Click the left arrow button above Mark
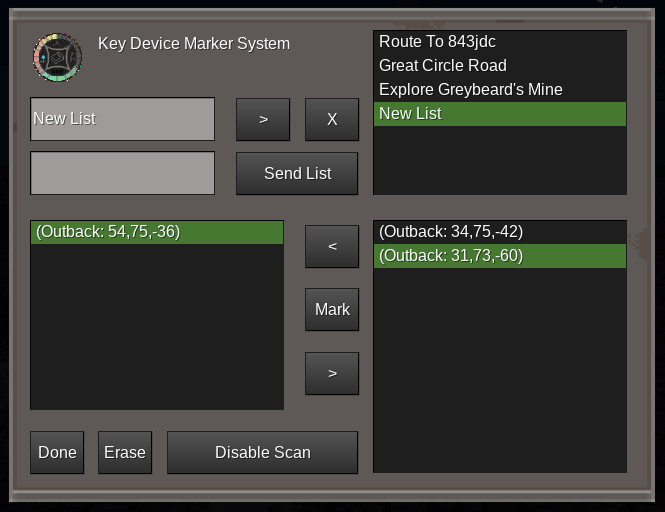Image resolution: width=665 pixels, height=512 pixels. pyautogui.click(x=332, y=246)
